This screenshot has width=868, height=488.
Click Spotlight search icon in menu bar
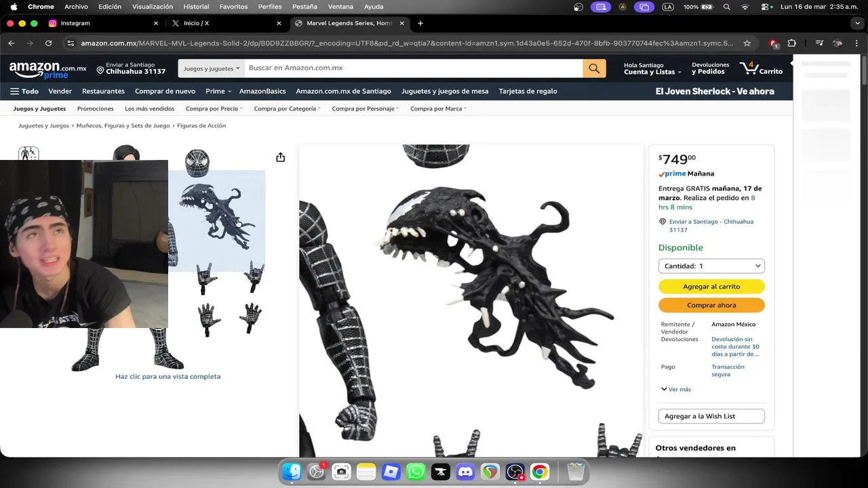click(x=727, y=7)
